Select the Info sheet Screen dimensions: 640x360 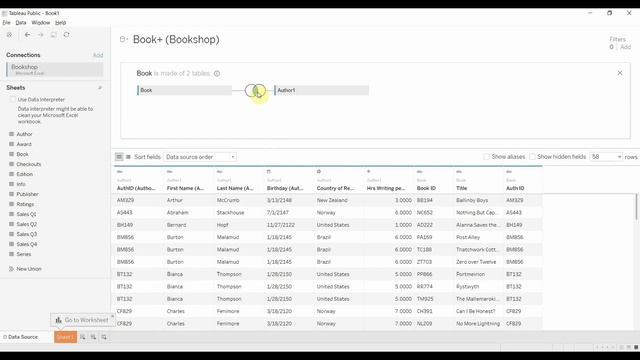[x=21, y=184]
